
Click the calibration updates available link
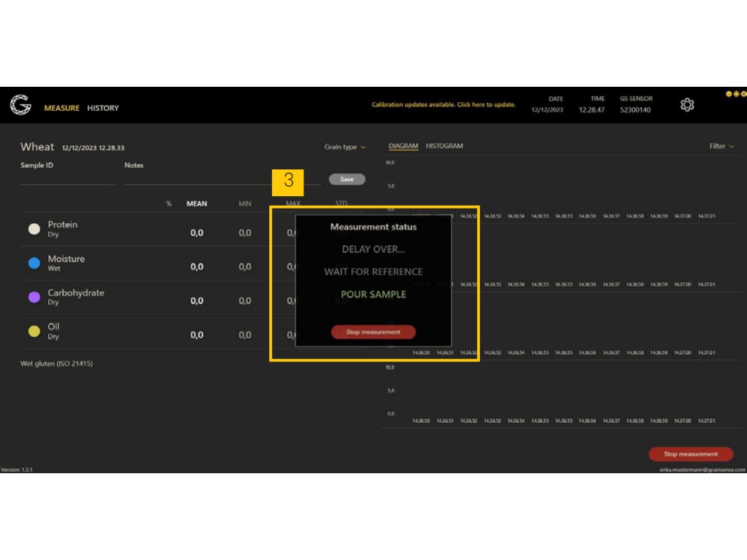tap(444, 104)
